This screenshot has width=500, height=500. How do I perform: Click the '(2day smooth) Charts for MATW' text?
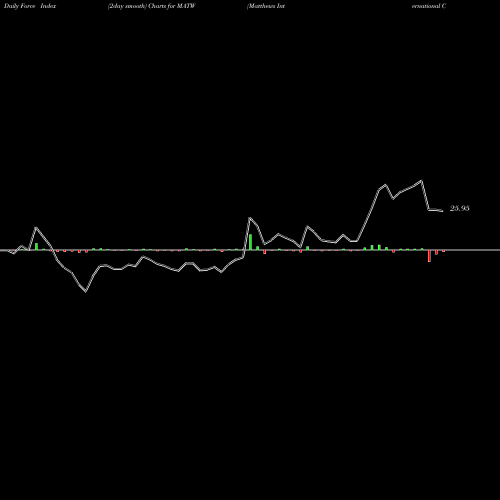(152, 6)
